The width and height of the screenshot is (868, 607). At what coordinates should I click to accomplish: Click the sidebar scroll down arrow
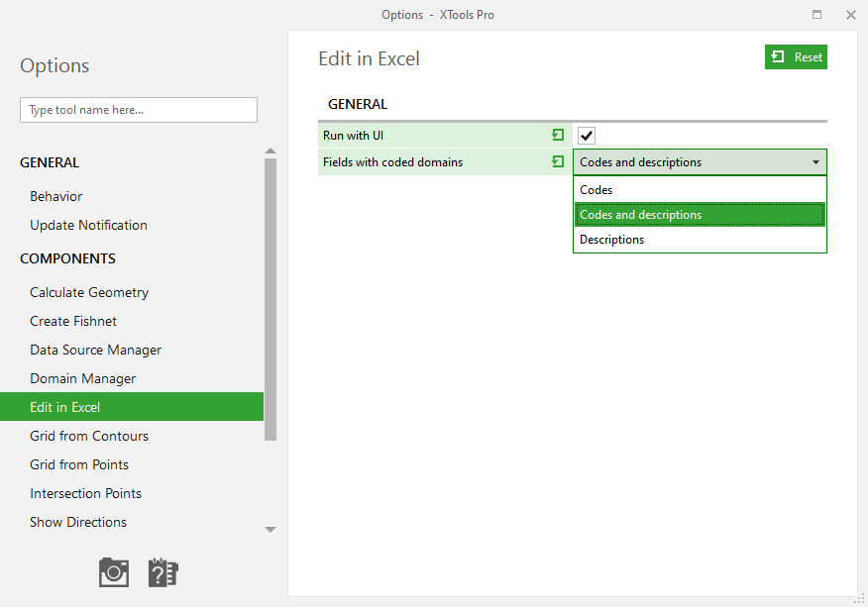pyautogui.click(x=271, y=530)
